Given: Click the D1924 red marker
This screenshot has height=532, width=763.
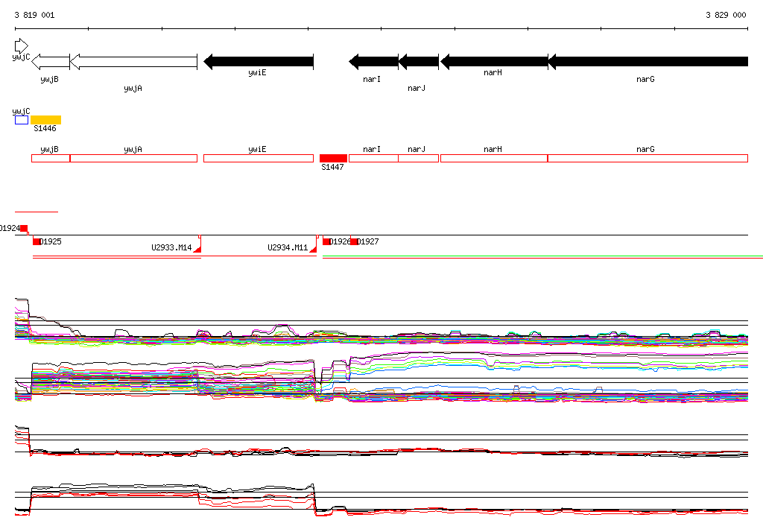Looking at the screenshot, I should 24,229.
